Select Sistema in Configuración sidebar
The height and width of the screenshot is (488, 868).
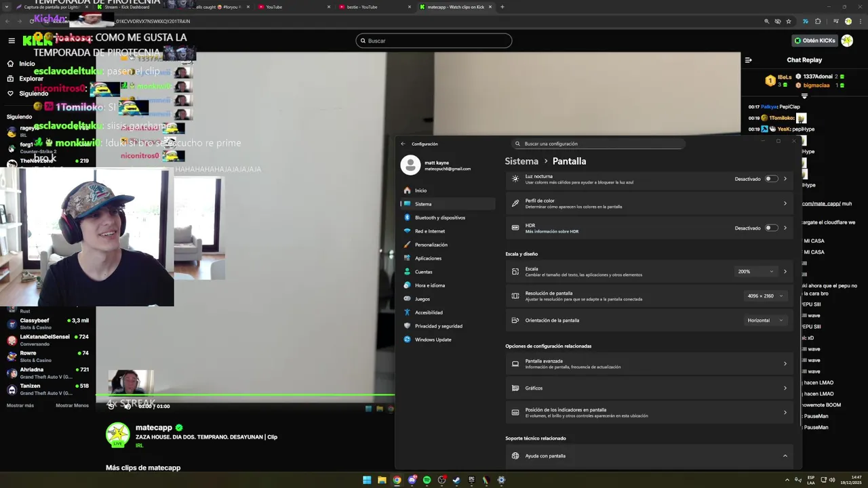pos(448,204)
